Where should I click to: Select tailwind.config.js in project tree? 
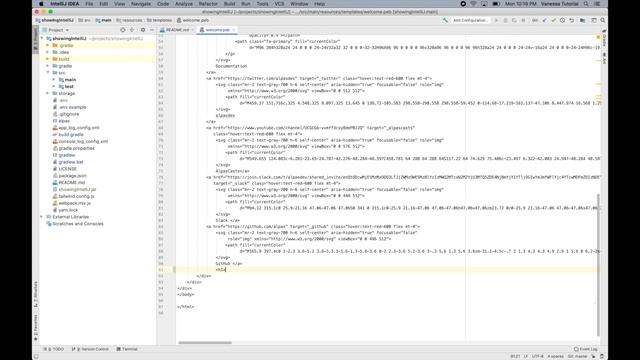[76, 196]
